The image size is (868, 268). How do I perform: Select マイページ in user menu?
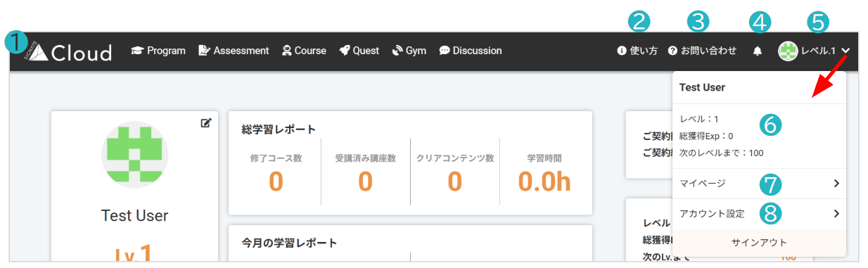click(759, 184)
